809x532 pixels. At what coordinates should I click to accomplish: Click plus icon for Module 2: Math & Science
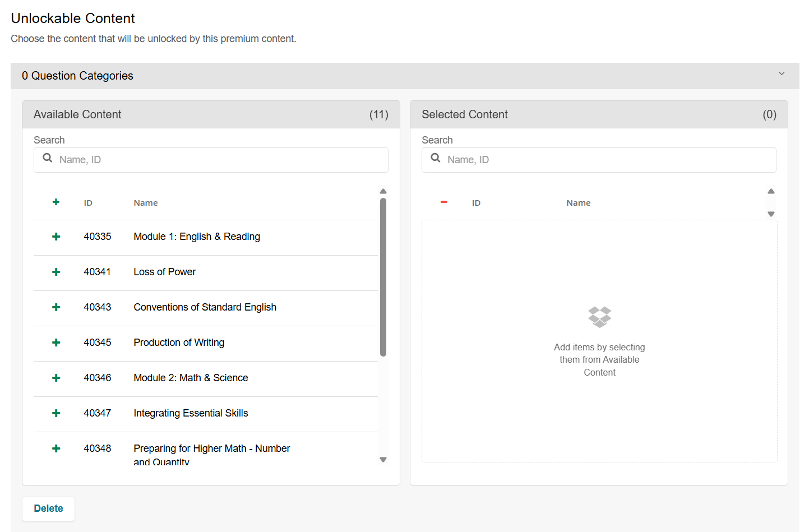(x=56, y=378)
